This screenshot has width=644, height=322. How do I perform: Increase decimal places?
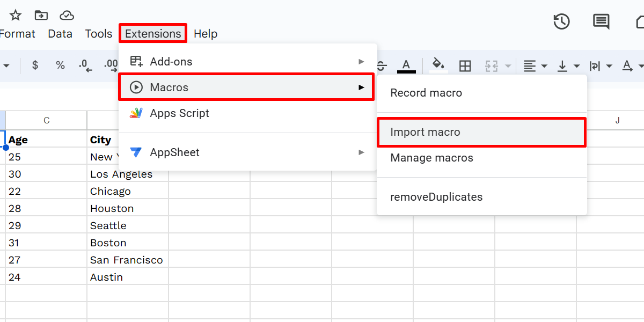(x=110, y=65)
